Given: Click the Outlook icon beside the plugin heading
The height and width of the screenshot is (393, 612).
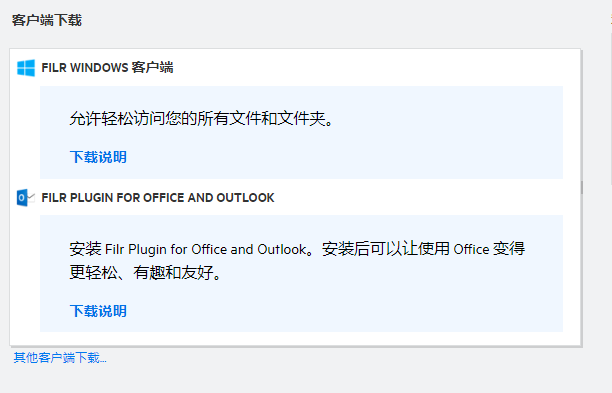Looking at the screenshot, I should click(x=25, y=197).
